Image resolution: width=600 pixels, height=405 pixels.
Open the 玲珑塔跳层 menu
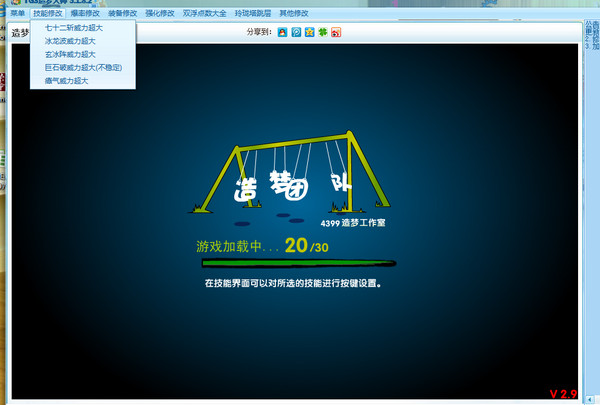pyautogui.click(x=253, y=13)
